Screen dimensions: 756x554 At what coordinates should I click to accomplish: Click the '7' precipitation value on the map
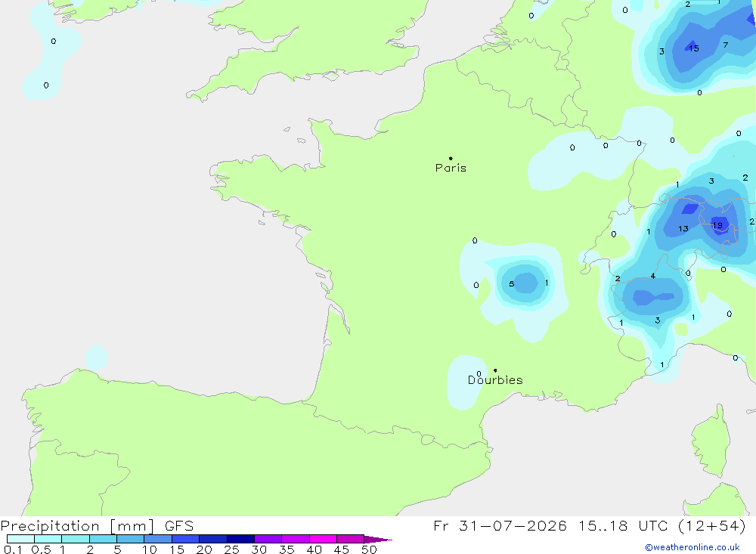click(x=726, y=45)
